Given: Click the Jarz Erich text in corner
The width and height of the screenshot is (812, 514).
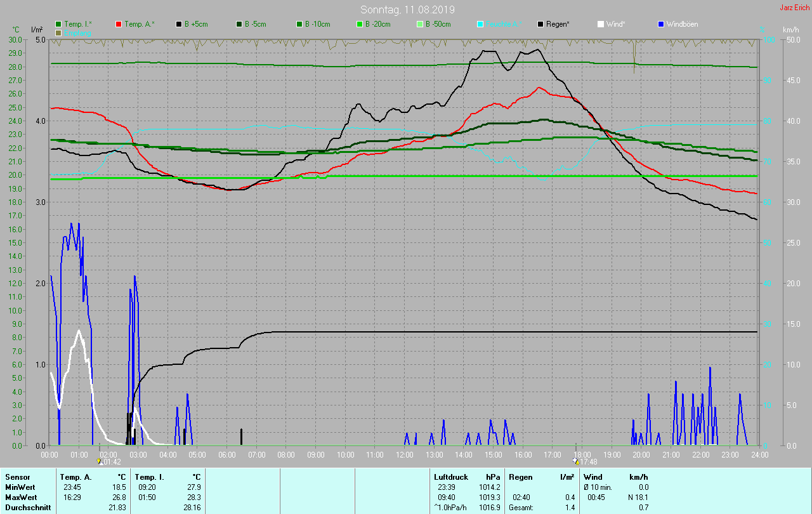Looking at the screenshot, I should point(794,8).
